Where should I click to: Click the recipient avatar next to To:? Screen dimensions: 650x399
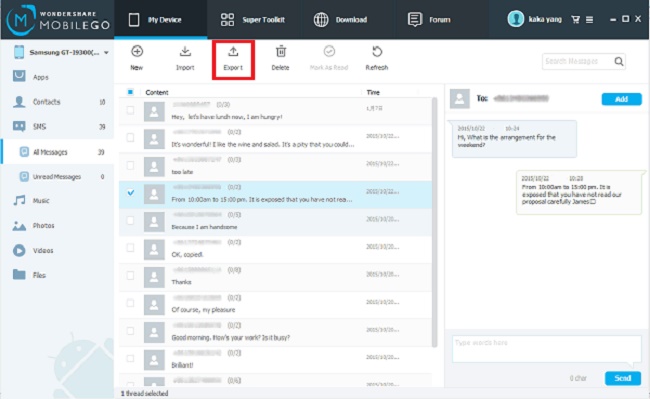click(460, 99)
